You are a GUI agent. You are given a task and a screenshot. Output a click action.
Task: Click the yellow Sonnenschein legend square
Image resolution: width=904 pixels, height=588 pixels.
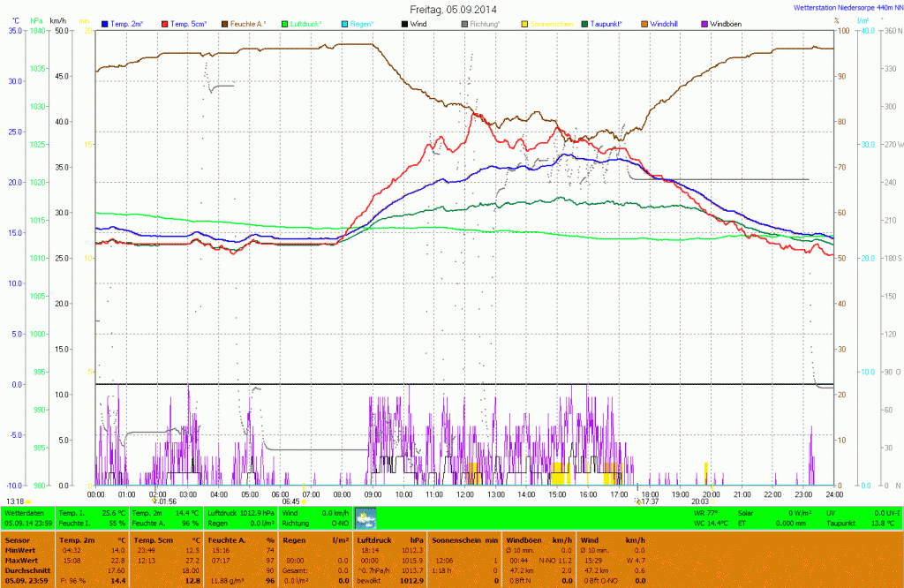point(524,23)
